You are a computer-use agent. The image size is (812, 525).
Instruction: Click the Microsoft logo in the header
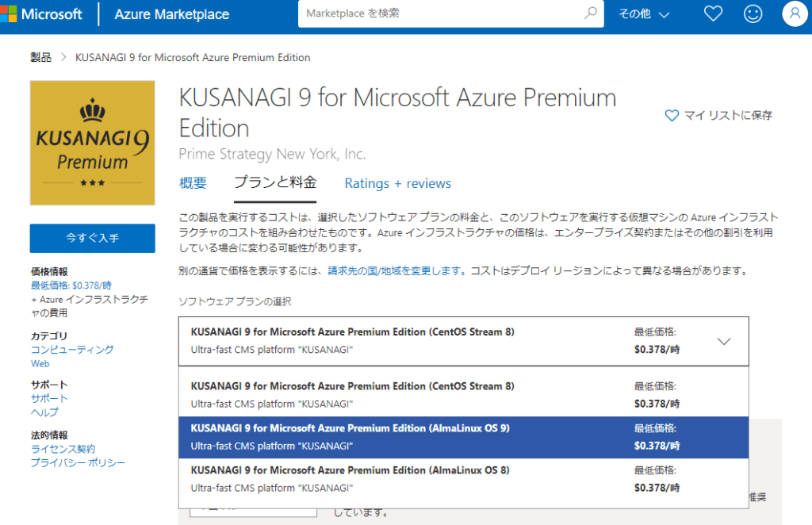point(44,13)
